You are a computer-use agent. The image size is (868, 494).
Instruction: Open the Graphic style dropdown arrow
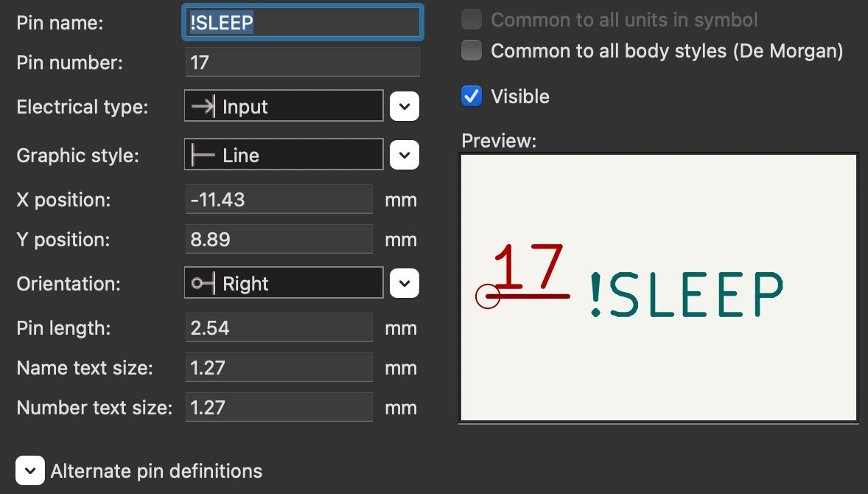point(404,156)
